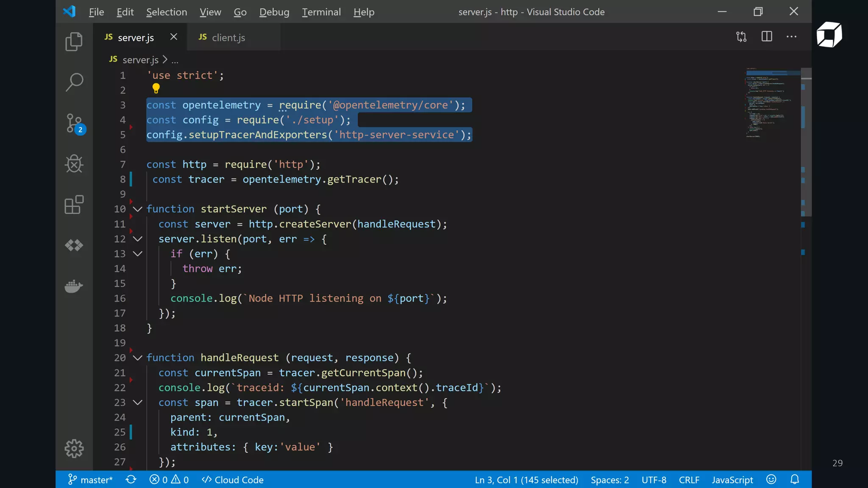
Task: Click the Synchronize Changes status icon
Action: pos(131,480)
